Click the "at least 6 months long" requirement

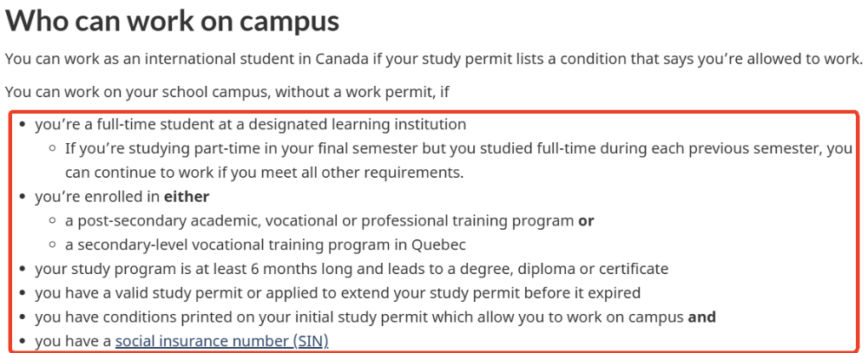[352, 269]
